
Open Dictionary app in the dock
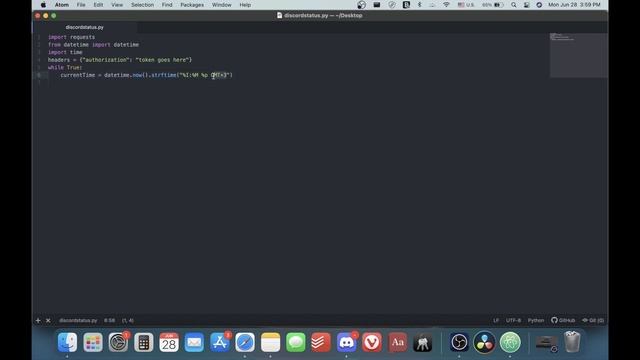pos(397,342)
